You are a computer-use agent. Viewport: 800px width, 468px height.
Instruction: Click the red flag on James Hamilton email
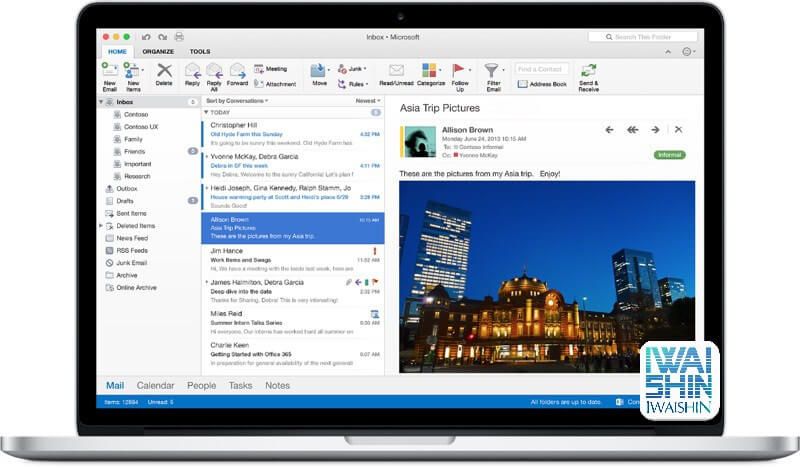[x=376, y=282]
